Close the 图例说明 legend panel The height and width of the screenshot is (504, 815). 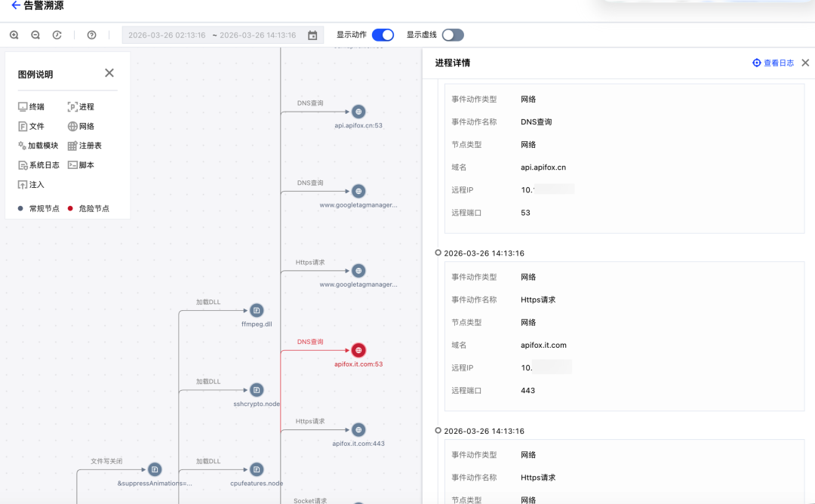coord(109,73)
